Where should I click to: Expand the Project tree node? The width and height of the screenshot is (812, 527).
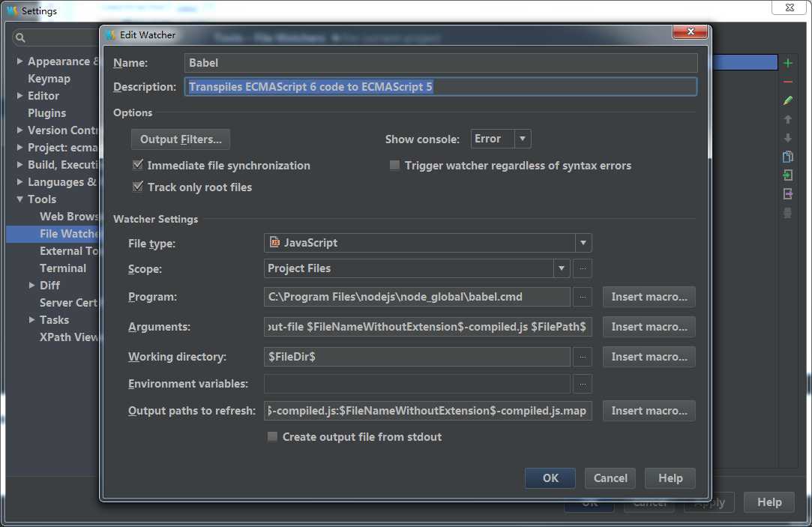19,148
